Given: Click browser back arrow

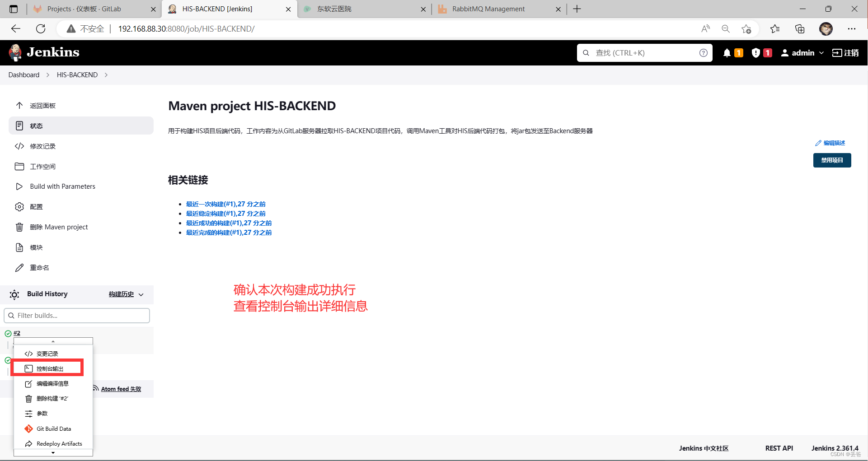Looking at the screenshot, I should click(x=16, y=29).
